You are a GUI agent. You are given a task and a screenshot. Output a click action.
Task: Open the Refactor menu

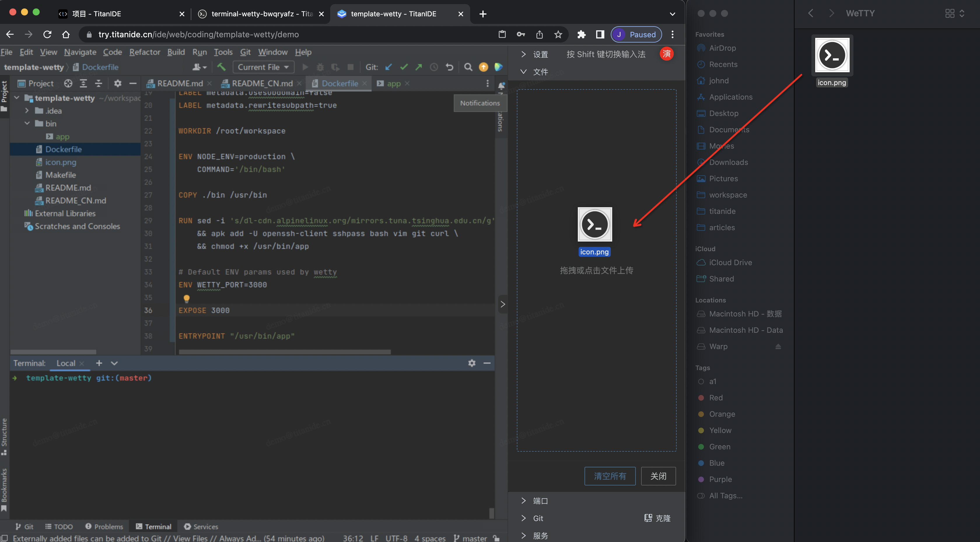coord(145,52)
